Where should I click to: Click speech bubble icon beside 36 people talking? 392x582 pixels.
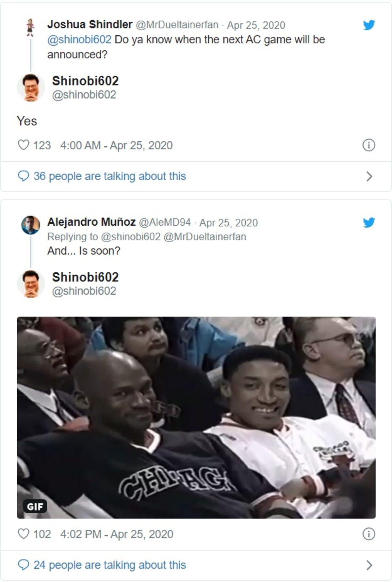(x=23, y=176)
